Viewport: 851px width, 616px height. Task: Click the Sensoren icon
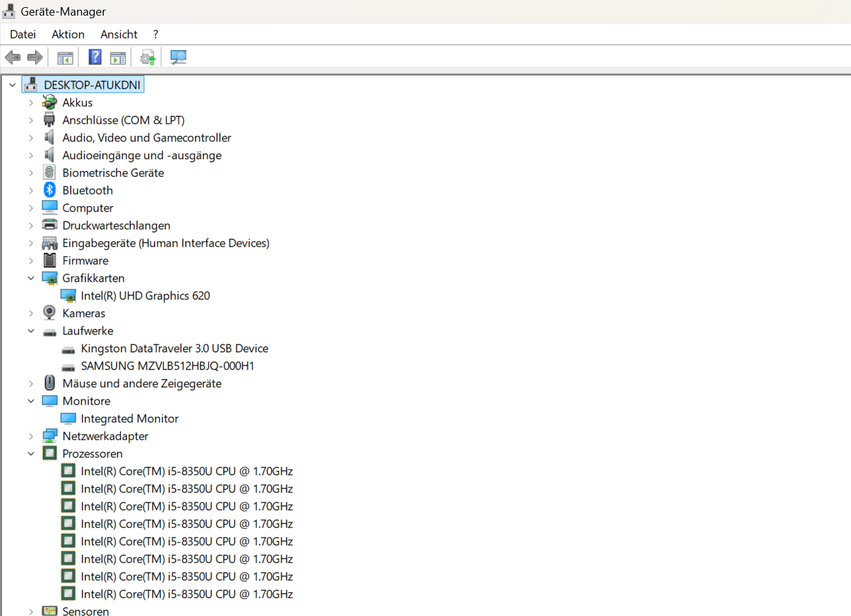pos(49,611)
